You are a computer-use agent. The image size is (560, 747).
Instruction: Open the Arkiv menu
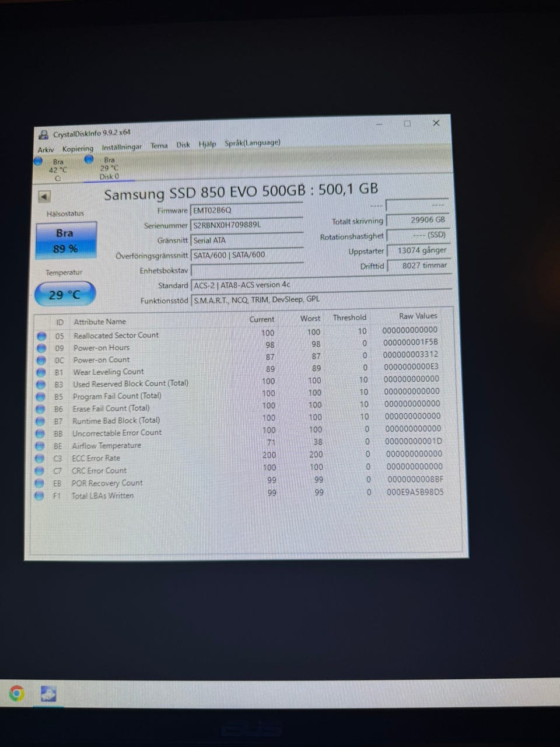(45, 149)
